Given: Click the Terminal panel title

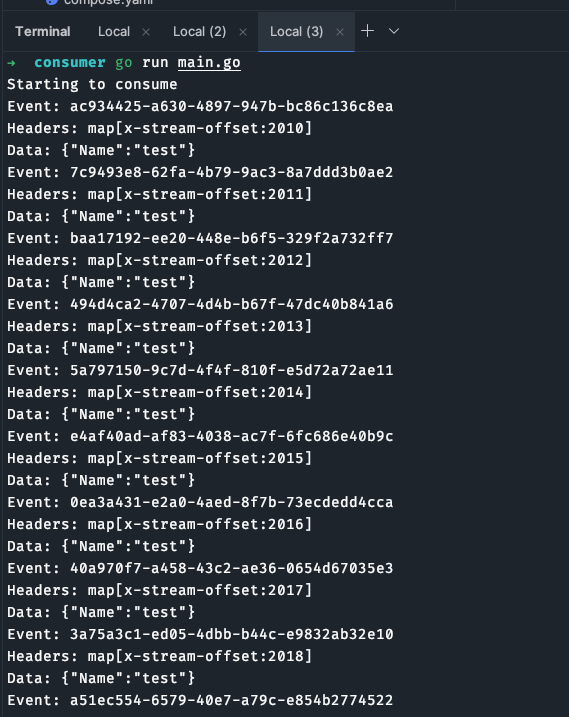Looking at the screenshot, I should (43, 32).
